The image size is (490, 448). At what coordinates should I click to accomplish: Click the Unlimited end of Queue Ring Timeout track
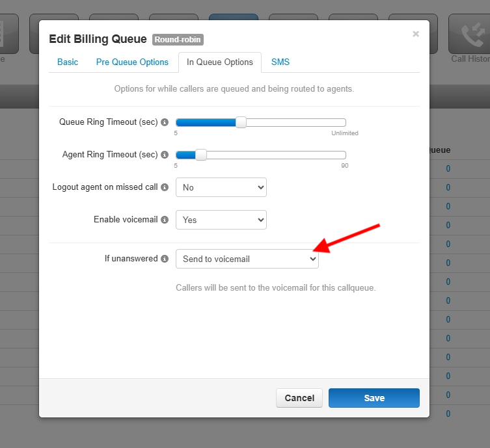point(344,122)
